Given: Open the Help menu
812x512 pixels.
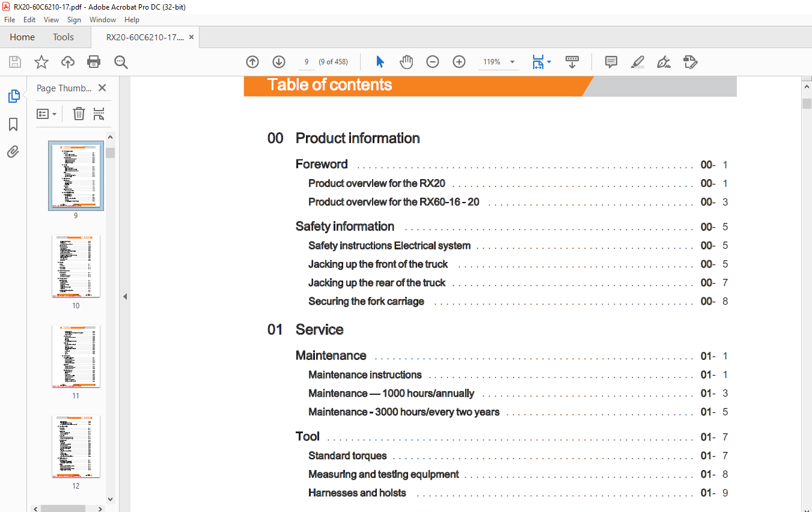Looking at the screenshot, I should click(132, 20).
